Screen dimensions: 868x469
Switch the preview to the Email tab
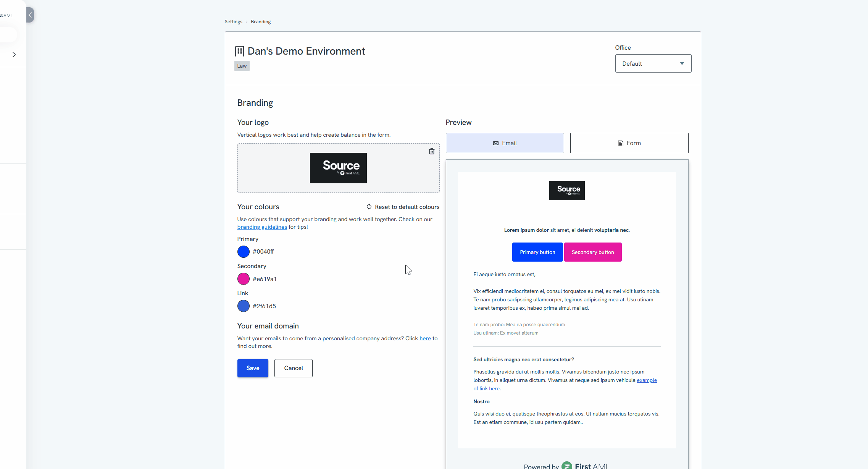505,143
